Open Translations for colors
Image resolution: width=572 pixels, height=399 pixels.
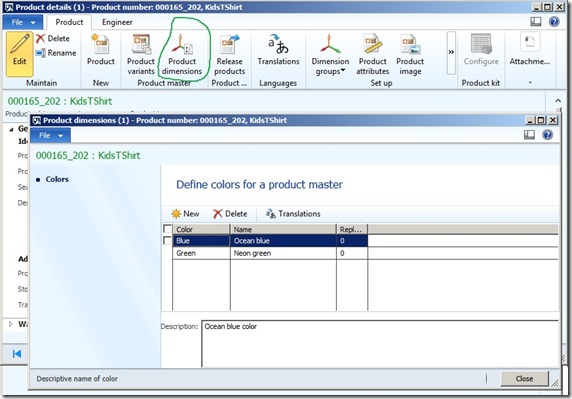[x=293, y=214]
